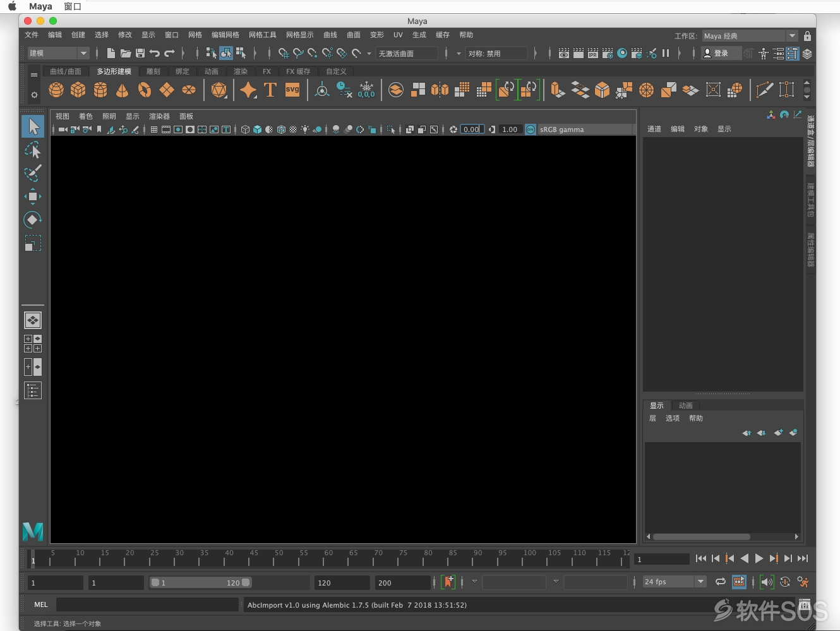Select the Rotate tool in toolbox

coord(33,220)
